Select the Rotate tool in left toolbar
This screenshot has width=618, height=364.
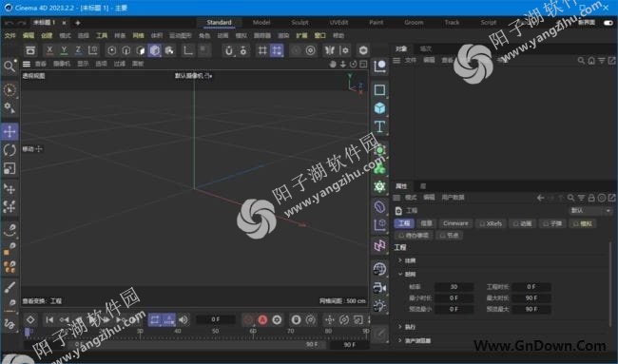point(10,150)
